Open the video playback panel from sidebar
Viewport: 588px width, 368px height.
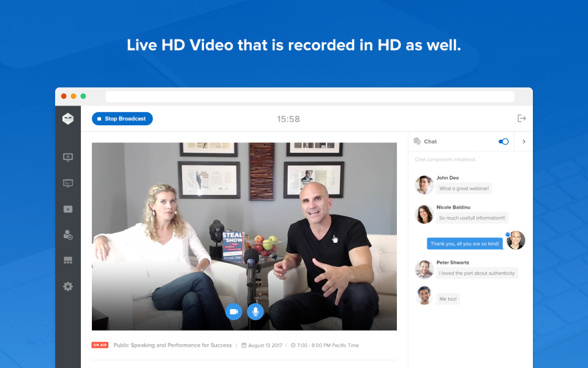point(67,209)
